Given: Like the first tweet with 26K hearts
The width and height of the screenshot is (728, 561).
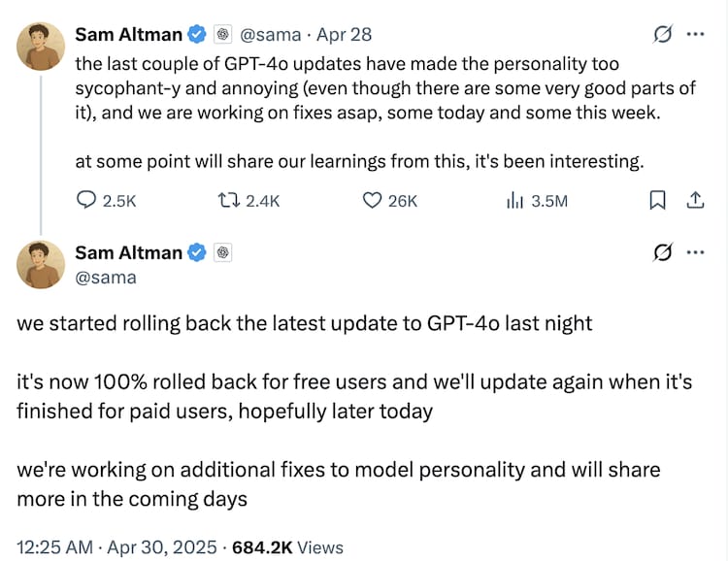Looking at the screenshot, I should [x=372, y=201].
